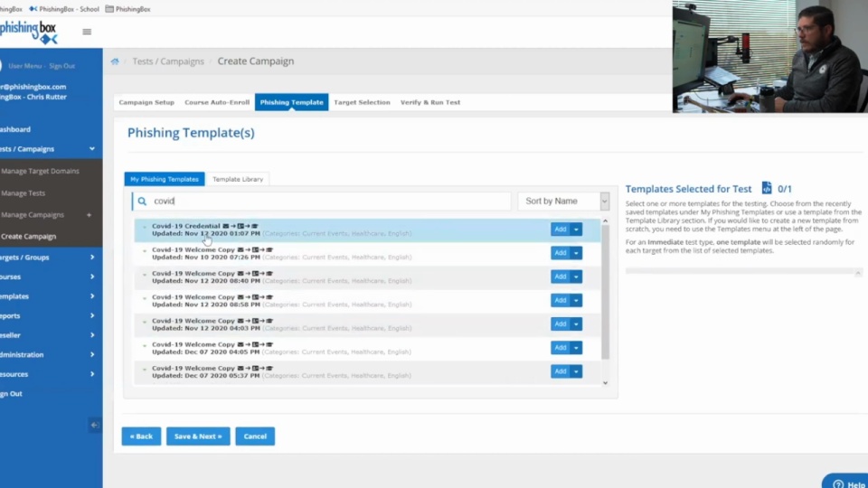Switch to Campaign Setup tab

(146, 102)
